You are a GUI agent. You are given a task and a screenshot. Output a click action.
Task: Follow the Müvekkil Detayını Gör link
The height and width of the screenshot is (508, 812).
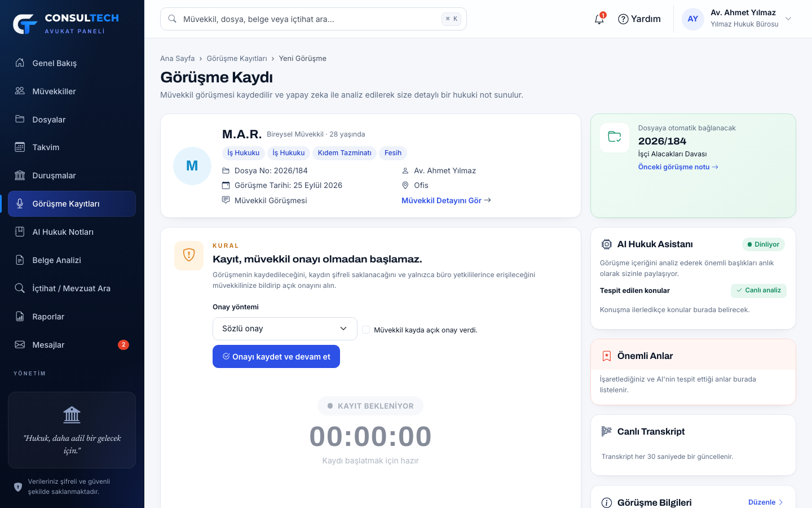446,200
